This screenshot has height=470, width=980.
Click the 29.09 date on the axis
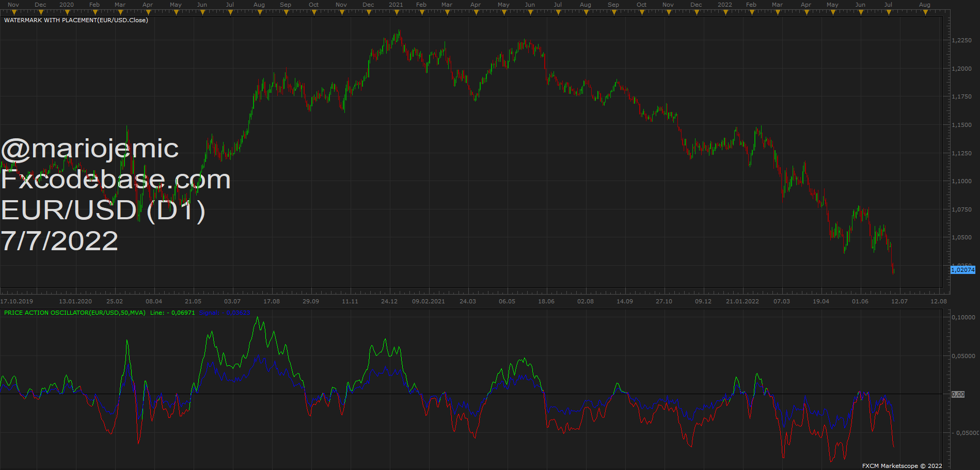pyautogui.click(x=311, y=301)
